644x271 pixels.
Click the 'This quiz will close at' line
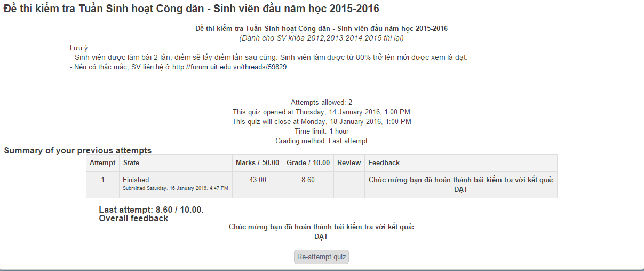(321, 121)
